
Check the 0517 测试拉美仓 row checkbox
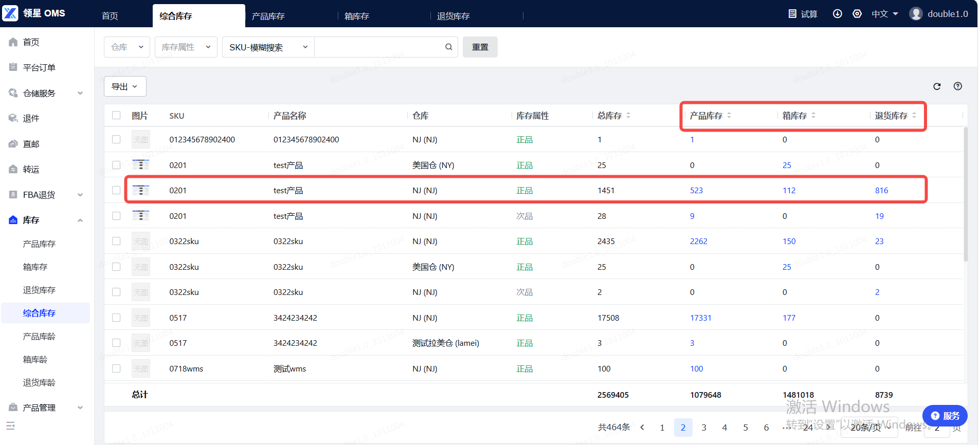pyautogui.click(x=116, y=343)
